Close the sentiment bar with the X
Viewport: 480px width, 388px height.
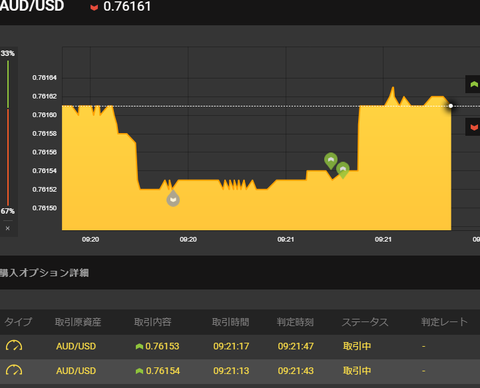[8, 228]
